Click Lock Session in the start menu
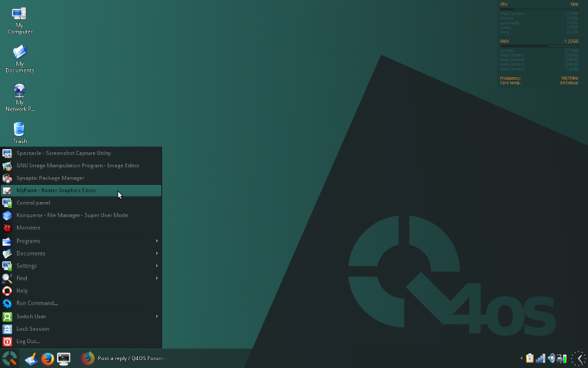This screenshot has height=368, width=588. tap(33, 329)
